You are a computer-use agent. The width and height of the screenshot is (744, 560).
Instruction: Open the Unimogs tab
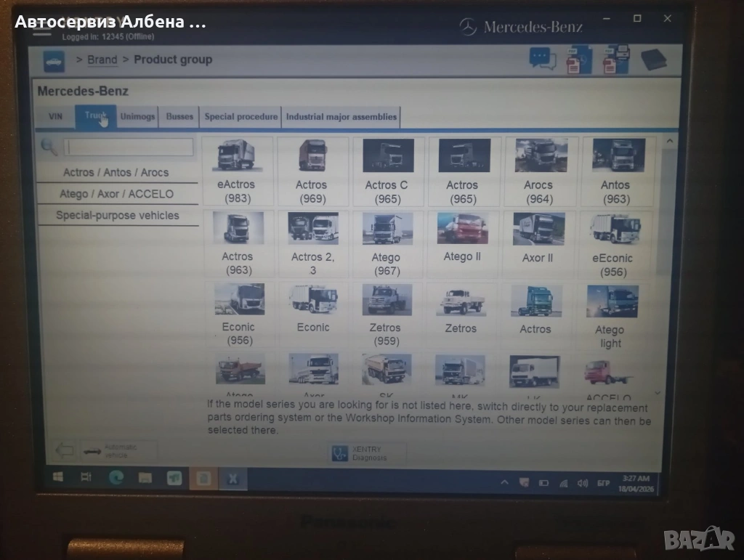tap(137, 116)
